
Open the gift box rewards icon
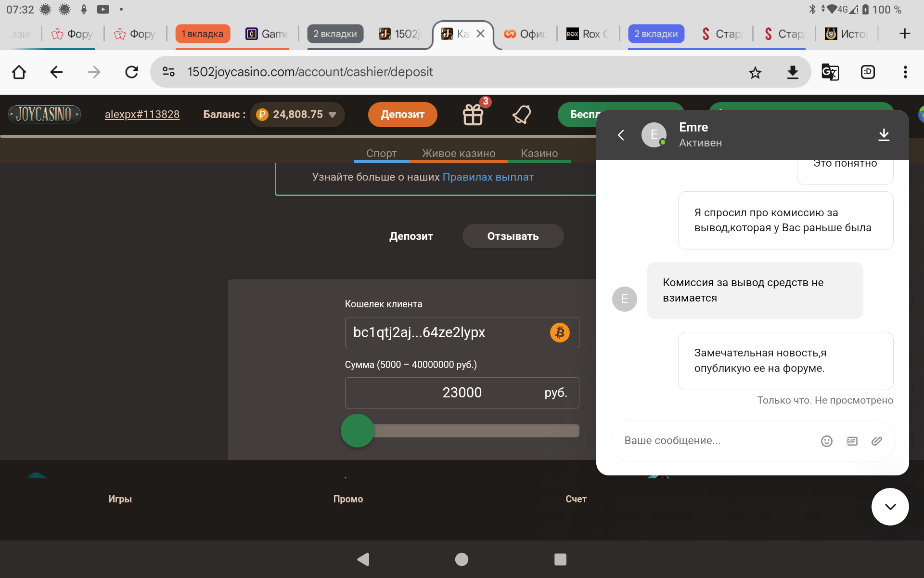(x=473, y=115)
